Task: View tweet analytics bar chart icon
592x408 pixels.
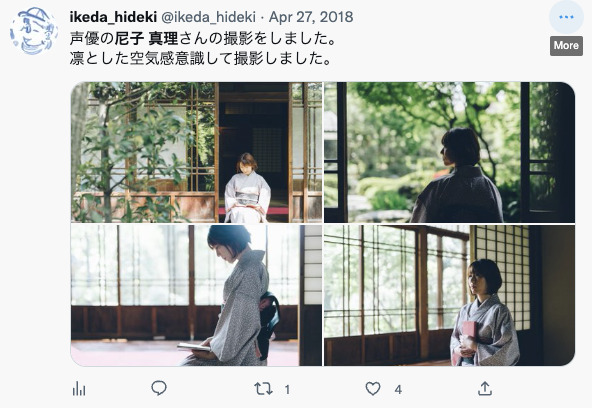Action: [x=79, y=388]
